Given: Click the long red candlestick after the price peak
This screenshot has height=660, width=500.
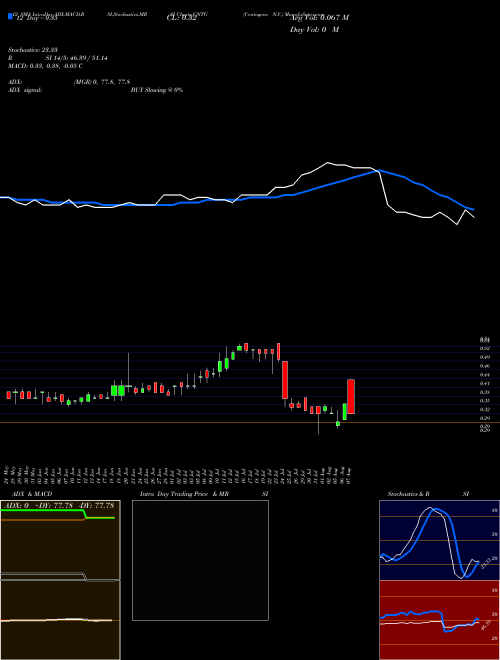Looking at the screenshot, I should pyautogui.click(x=285, y=380).
